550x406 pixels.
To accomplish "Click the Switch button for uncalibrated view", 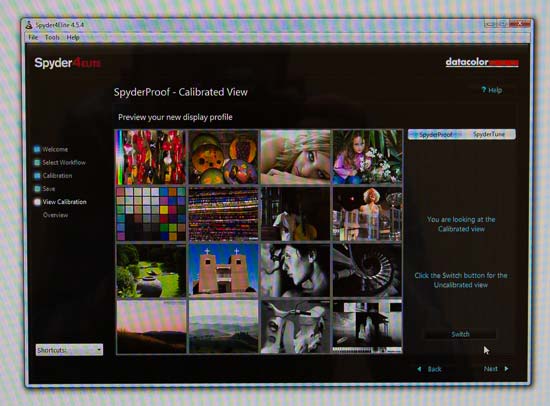I will click(460, 334).
